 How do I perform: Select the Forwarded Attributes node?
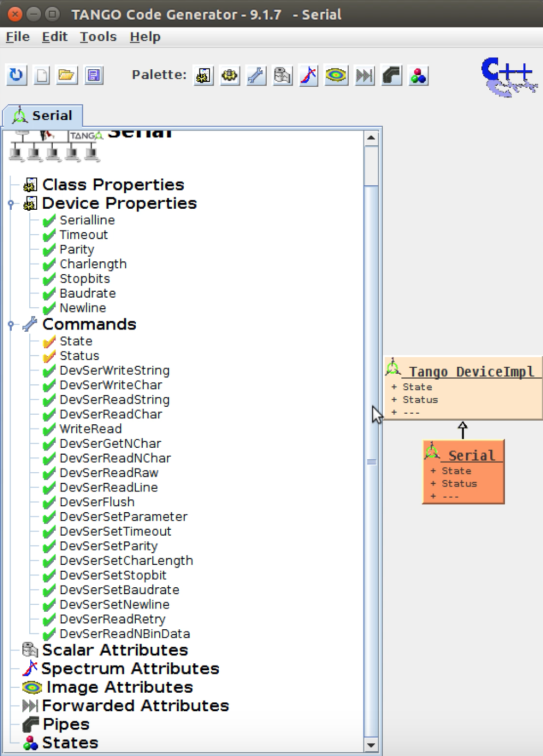pyautogui.click(x=135, y=706)
